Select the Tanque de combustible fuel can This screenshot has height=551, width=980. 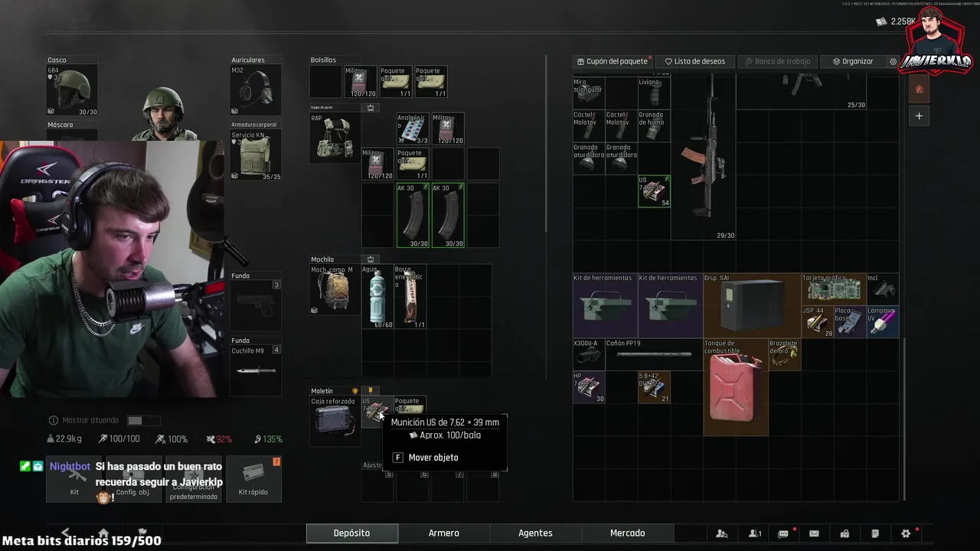pos(736,387)
